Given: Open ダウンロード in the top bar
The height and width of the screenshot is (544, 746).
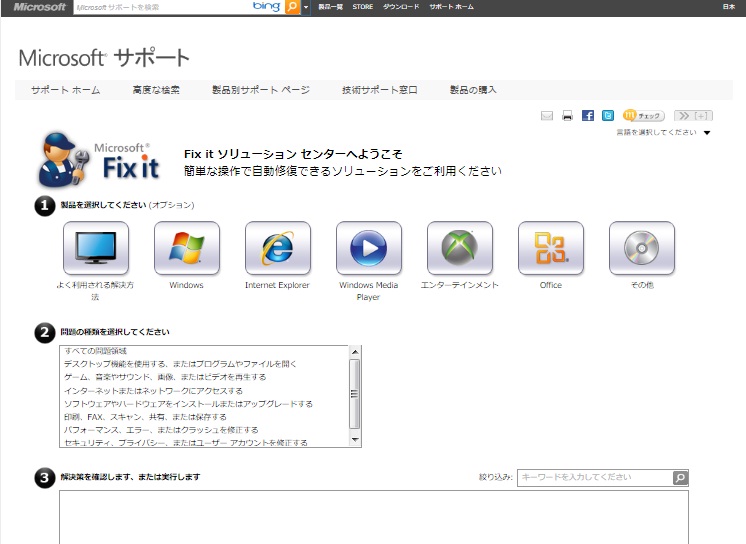Looking at the screenshot, I should click(401, 7).
